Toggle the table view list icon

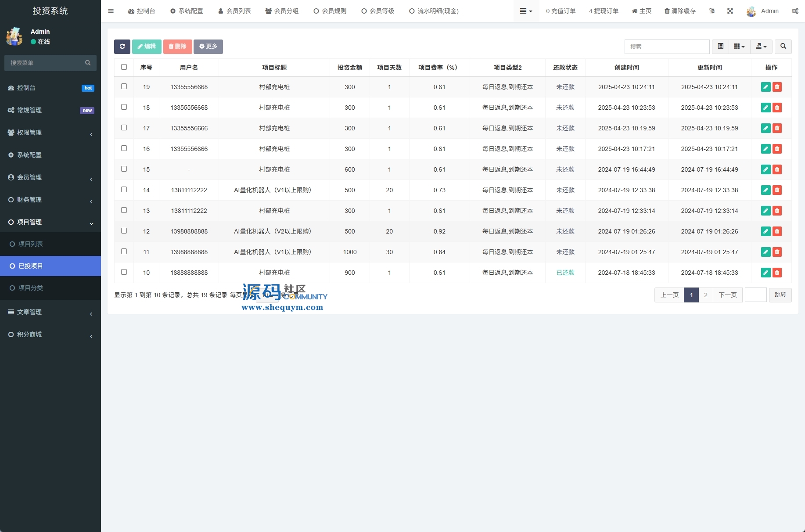pos(720,47)
